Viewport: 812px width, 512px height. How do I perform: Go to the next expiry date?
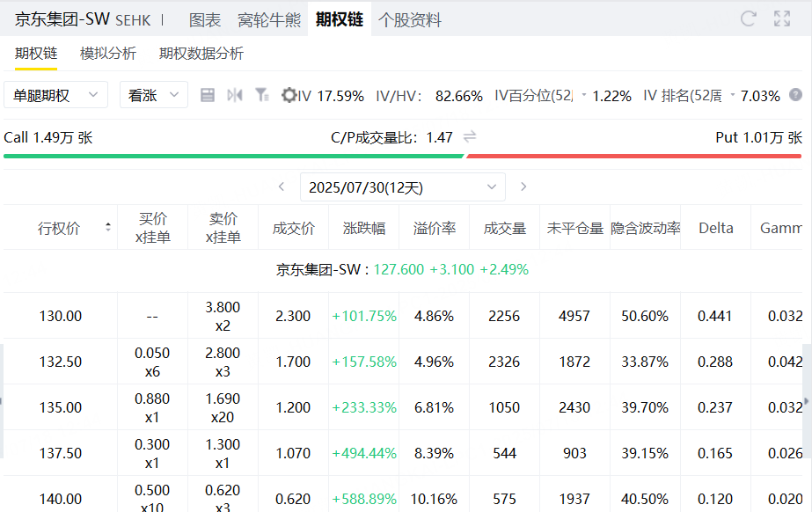pos(523,187)
